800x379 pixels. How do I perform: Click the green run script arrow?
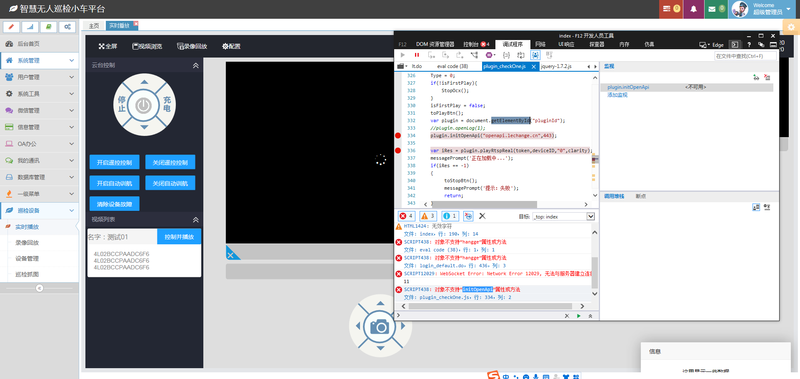tap(579, 316)
